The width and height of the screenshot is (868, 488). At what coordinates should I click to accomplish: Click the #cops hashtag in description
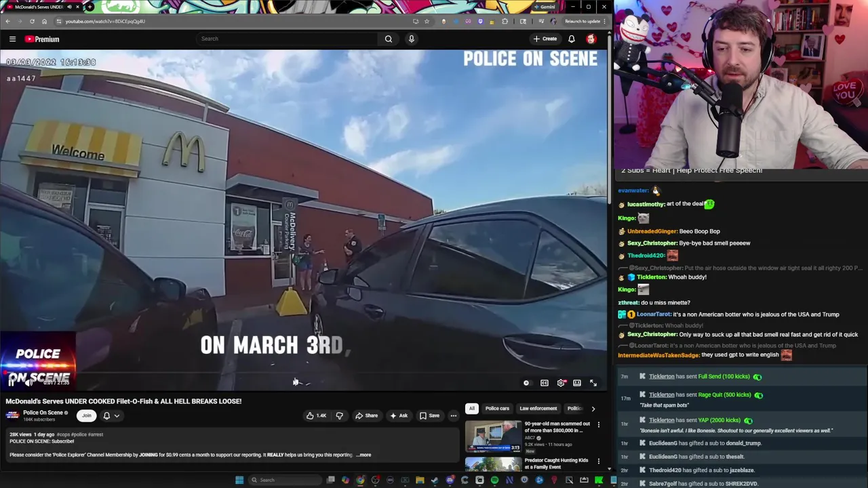click(64, 434)
